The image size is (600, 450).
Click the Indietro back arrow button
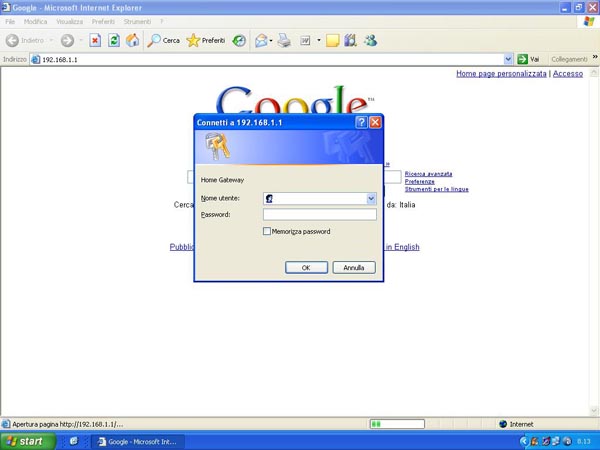[25, 40]
